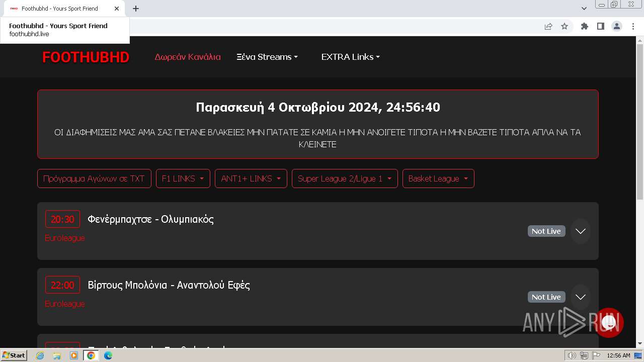The width and height of the screenshot is (644, 362).
Task: Bookmark this page with the star icon
Action: point(565,26)
